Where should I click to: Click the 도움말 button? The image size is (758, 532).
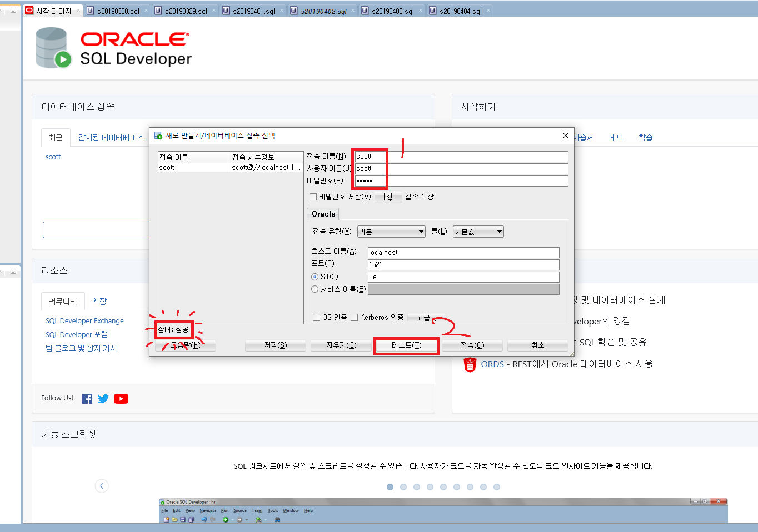click(186, 345)
